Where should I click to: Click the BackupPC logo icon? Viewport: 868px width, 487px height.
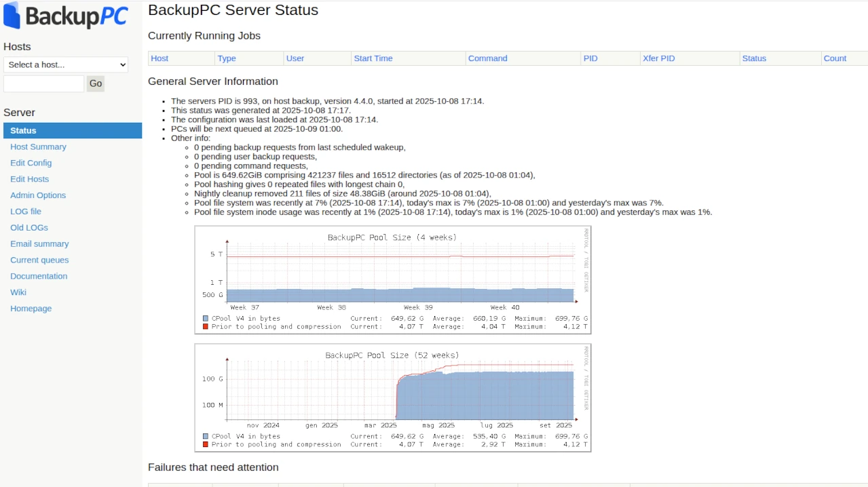[12, 16]
